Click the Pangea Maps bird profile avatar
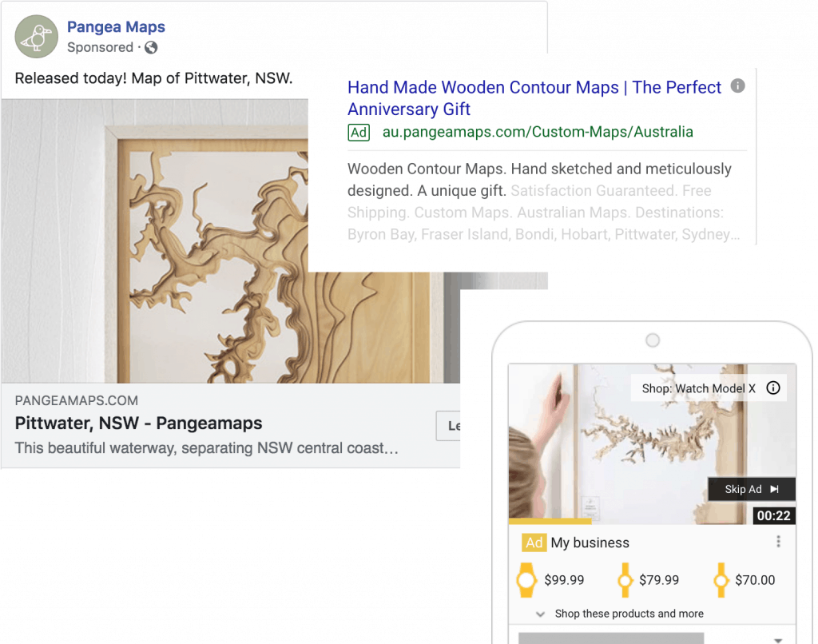The height and width of the screenshot is (644, 818). pyautogui.click(x=37, y=37)
